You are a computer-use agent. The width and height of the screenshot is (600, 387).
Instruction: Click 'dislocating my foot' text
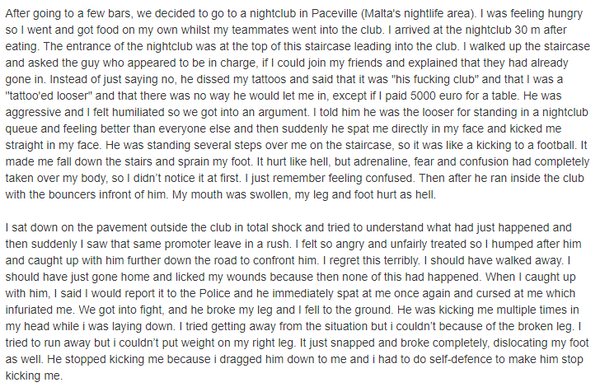pyautogui.click(x=541, y=343)
